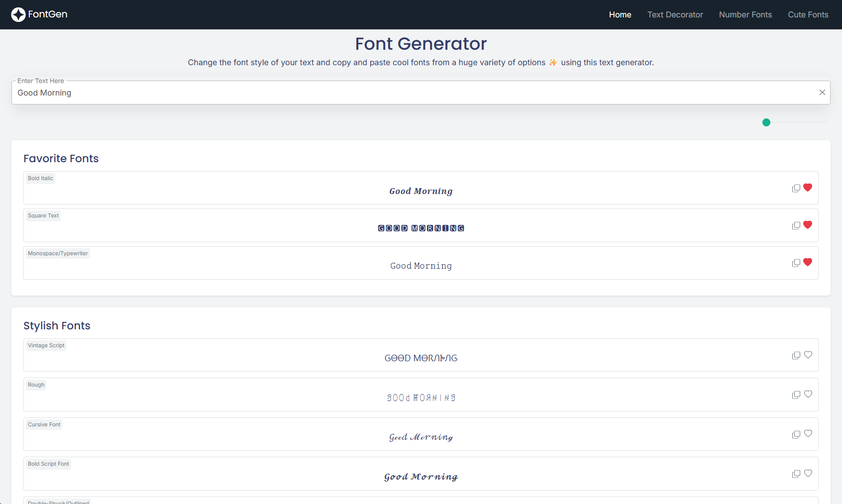Switch to Number Fonts section
The width and height of the screenshot is (842, 504).
click(745, 14)
